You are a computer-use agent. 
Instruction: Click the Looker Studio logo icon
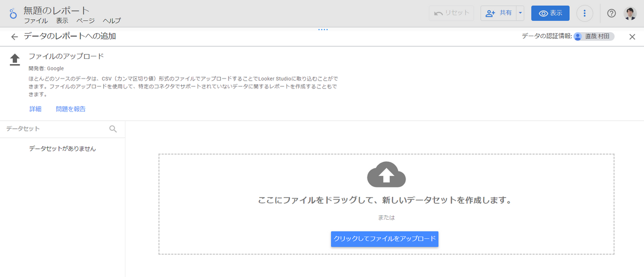tap(13, 13)
